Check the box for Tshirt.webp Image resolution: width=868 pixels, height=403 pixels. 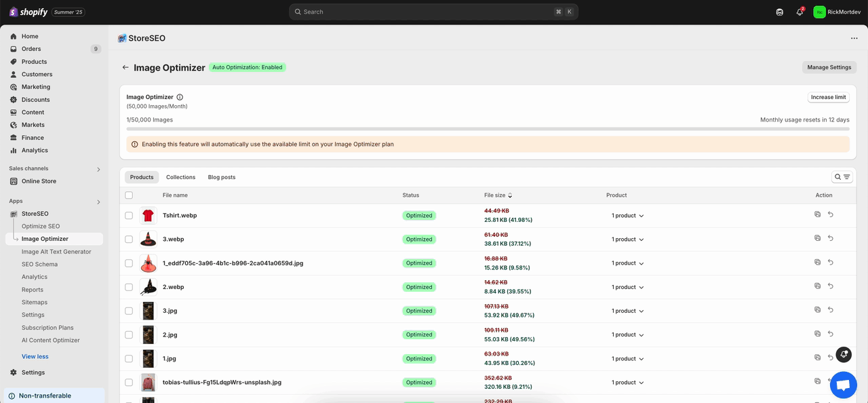(129, 215)
